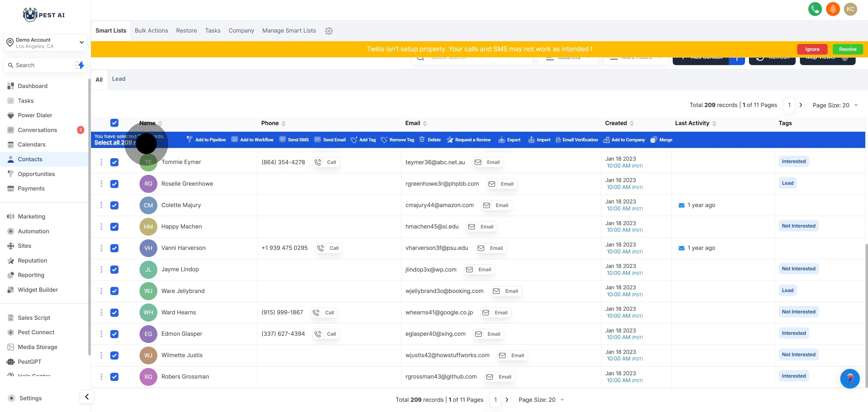
Task: Select the Lead smart list tab
Action: click(x=119, y=79)
